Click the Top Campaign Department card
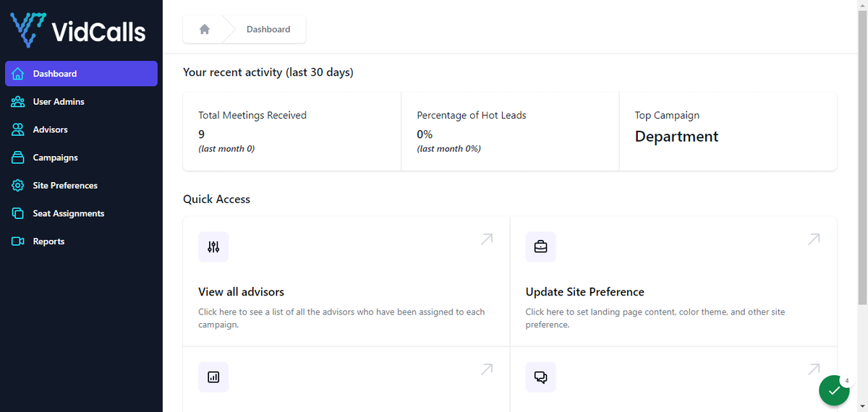868x412 pixels. coord(728,132)
